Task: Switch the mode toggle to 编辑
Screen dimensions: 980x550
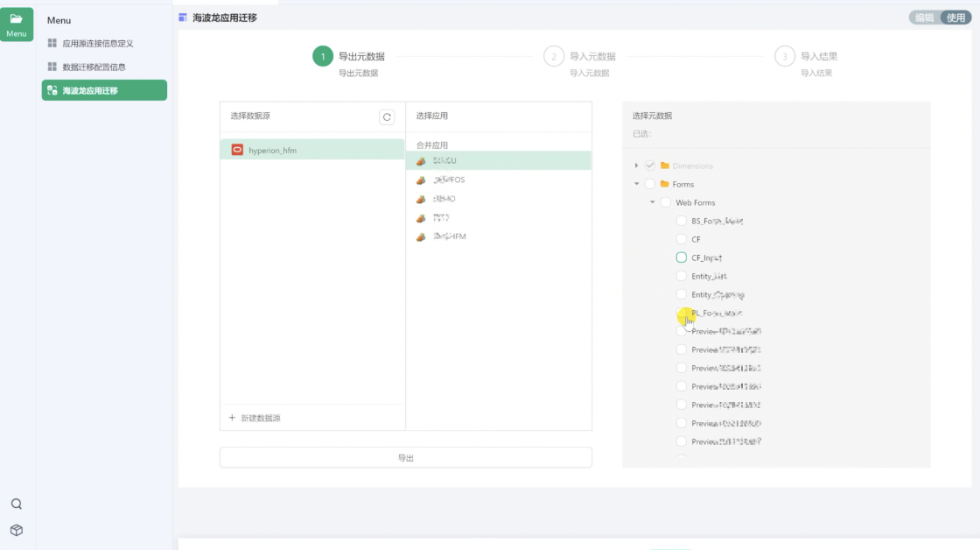Action: [924, 18]
